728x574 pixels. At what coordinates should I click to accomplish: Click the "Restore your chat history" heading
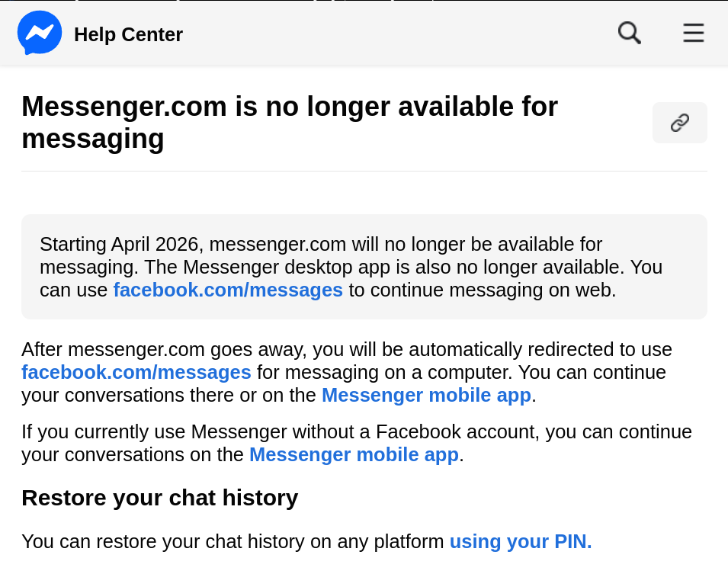(x=159, y=498)
